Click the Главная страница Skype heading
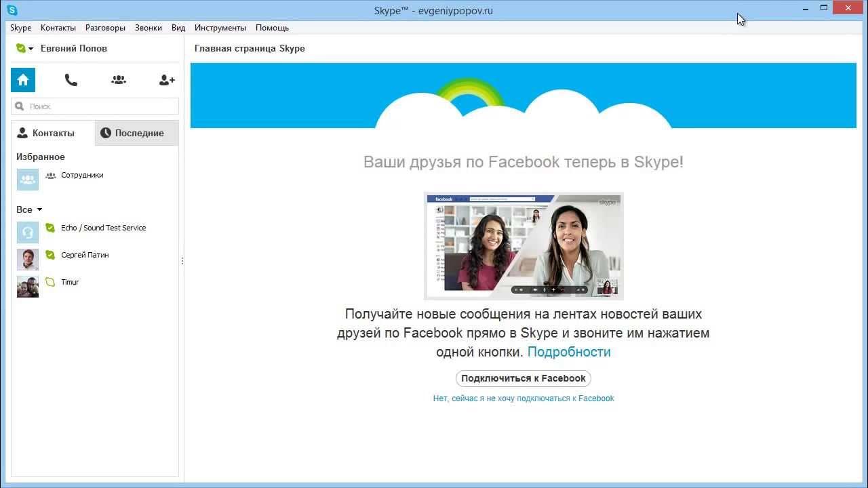This screenshot has width=868, height=488. (250, 48)
